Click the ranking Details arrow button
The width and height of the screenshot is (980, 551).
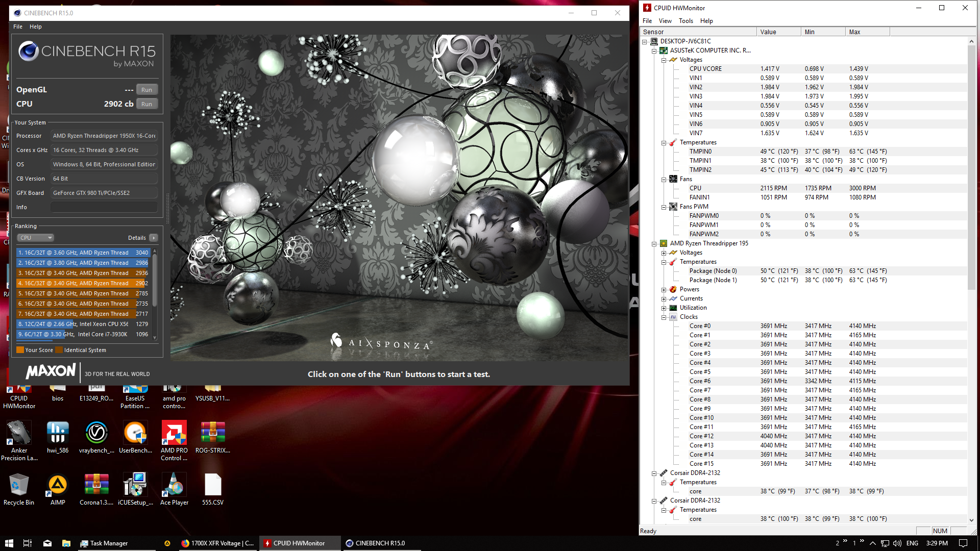[154, 238]
